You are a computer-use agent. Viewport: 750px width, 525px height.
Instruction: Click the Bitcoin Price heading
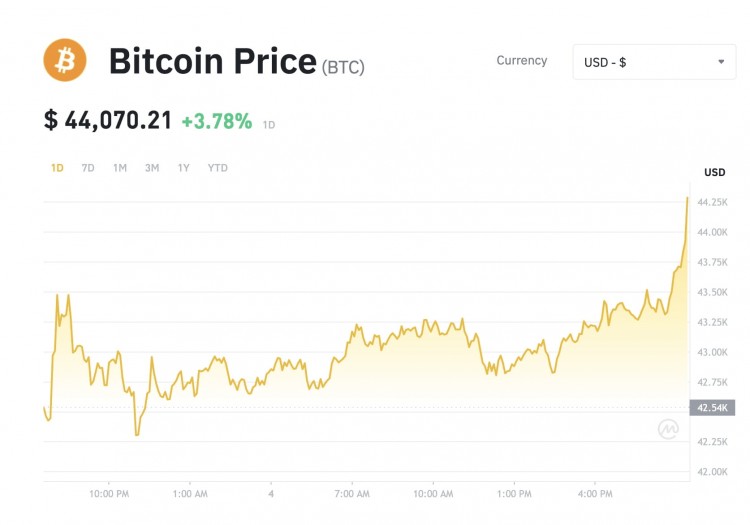[212, 62]
